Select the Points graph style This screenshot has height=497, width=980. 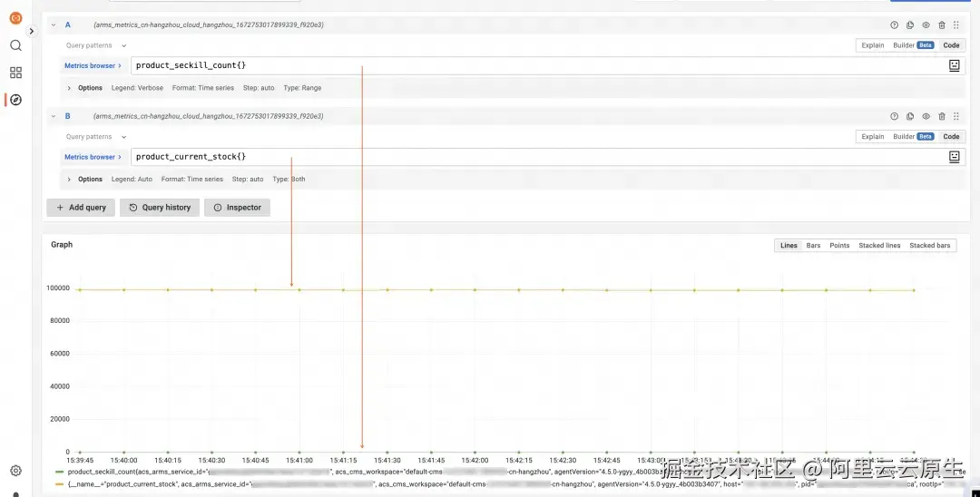click(839, 246)
